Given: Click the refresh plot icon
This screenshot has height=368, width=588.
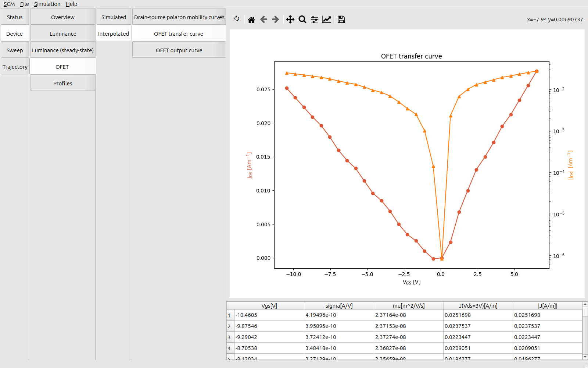Looking at the screenshot, I should click(237, 19).
